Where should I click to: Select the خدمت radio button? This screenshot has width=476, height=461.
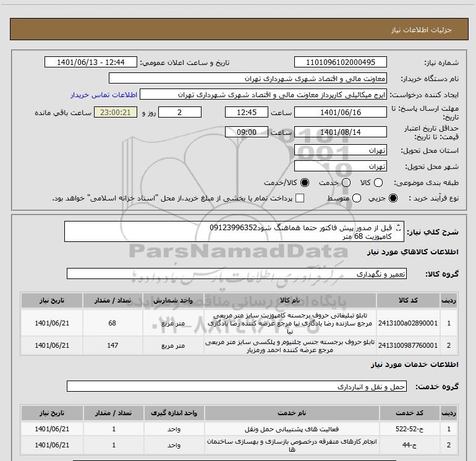[x=346, y=183]
